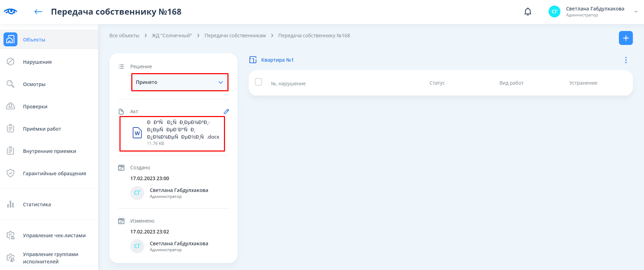Open Управление чек-листами settings

click(54, 236)
